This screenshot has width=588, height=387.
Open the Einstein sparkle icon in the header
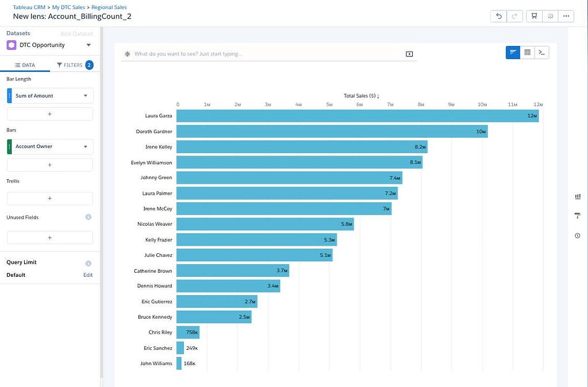pyautogui.click(x=550, y=16)
